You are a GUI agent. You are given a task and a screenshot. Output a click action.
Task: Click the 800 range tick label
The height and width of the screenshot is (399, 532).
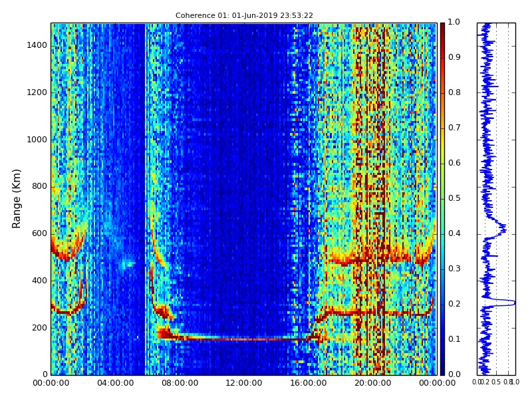click(40, 187)
